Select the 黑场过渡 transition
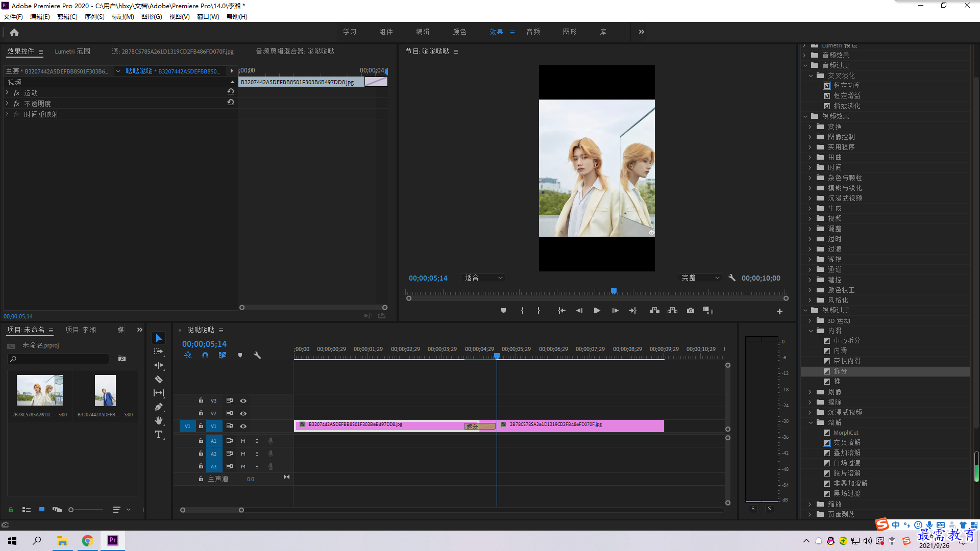This screenshot has height=551, width=980. [847, 494]
